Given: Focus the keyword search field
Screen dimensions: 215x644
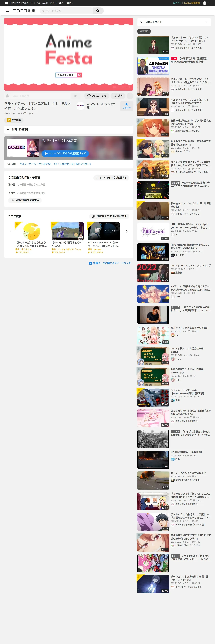Looking at the screenshot, I should [x=66, y=11].
